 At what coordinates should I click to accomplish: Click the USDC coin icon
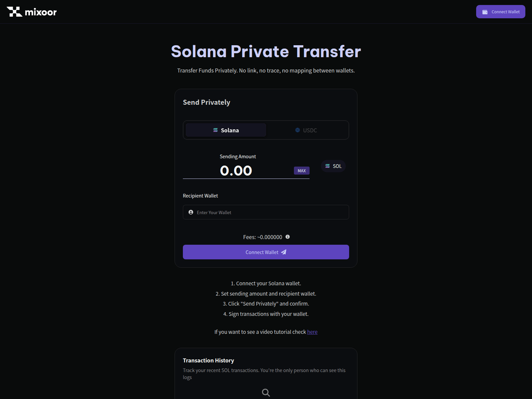(x=297, y=130)
